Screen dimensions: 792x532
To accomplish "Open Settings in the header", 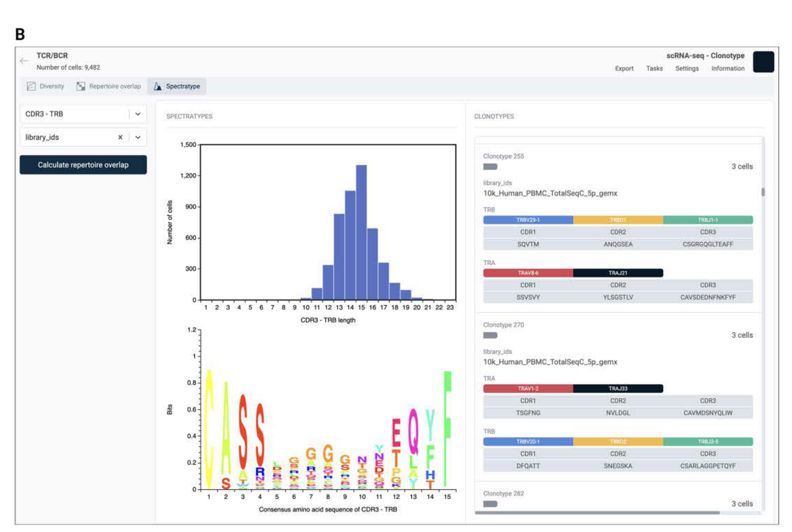I will [686, 68].
